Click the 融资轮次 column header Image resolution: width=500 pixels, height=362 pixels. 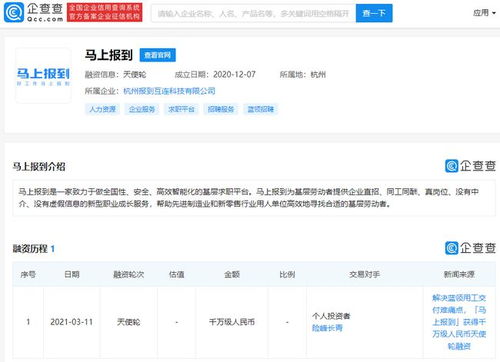coord(128,274)
